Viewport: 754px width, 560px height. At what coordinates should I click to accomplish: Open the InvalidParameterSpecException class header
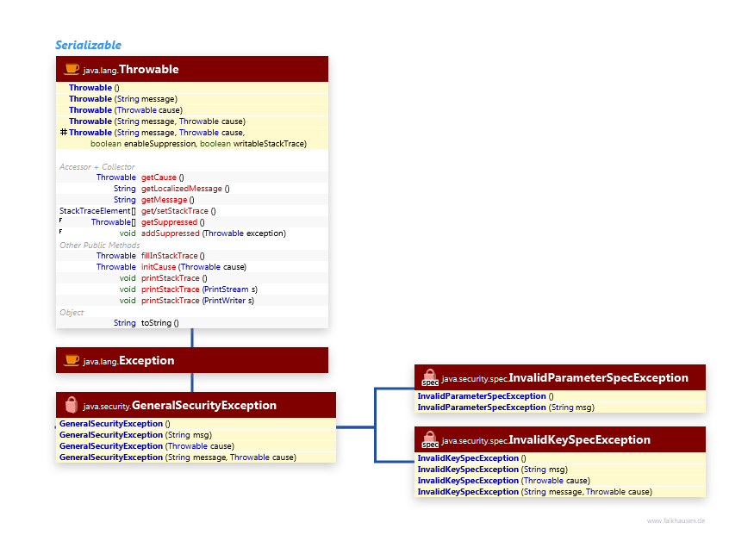coord(560,378)
